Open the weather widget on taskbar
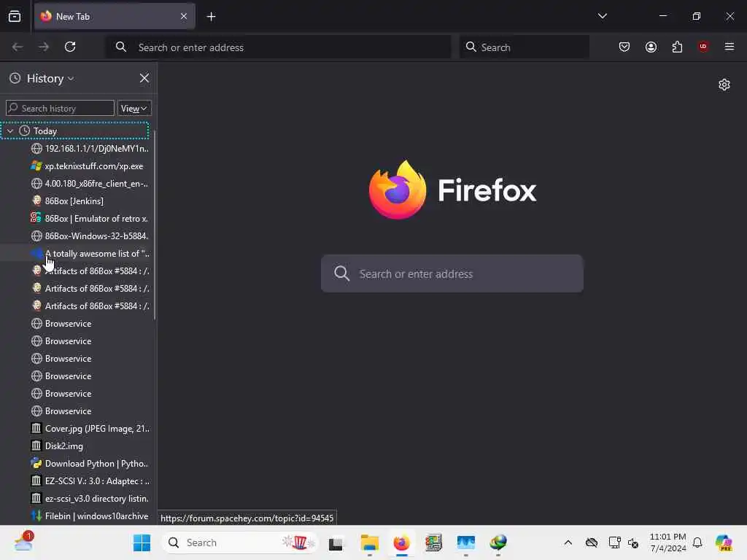Viewport: 747px width, 560px height. 23,542
